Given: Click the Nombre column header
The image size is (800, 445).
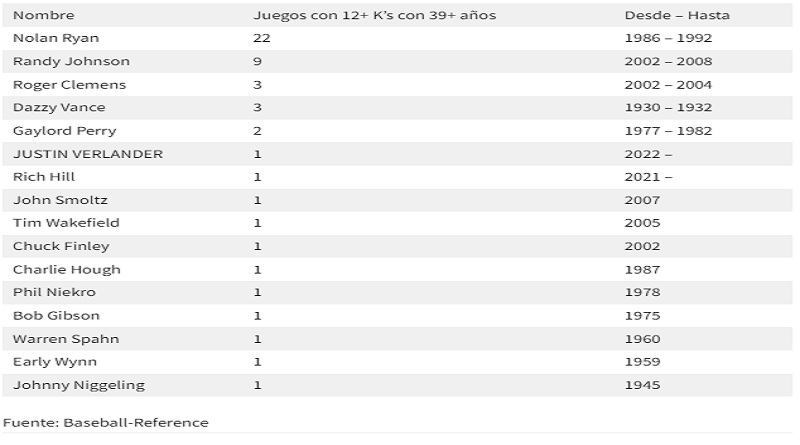Looking at the screenshot, I should click(x=43, y=15).
